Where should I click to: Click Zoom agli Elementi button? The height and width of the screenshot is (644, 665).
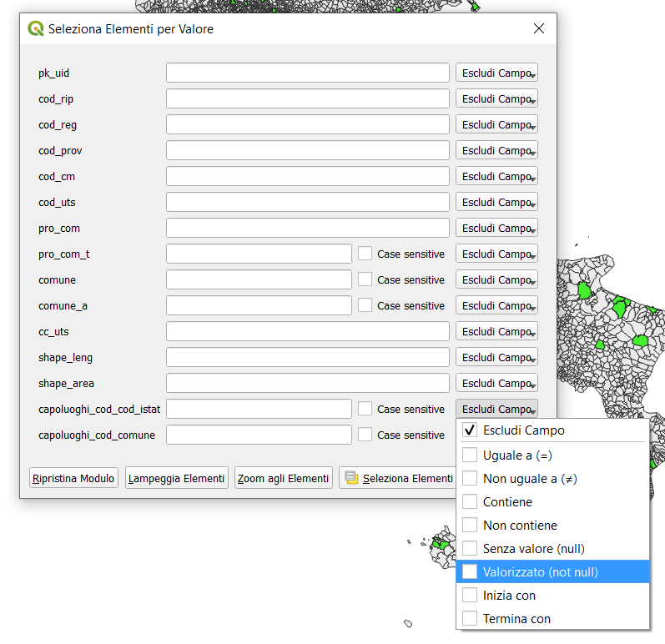pos(284,478)
